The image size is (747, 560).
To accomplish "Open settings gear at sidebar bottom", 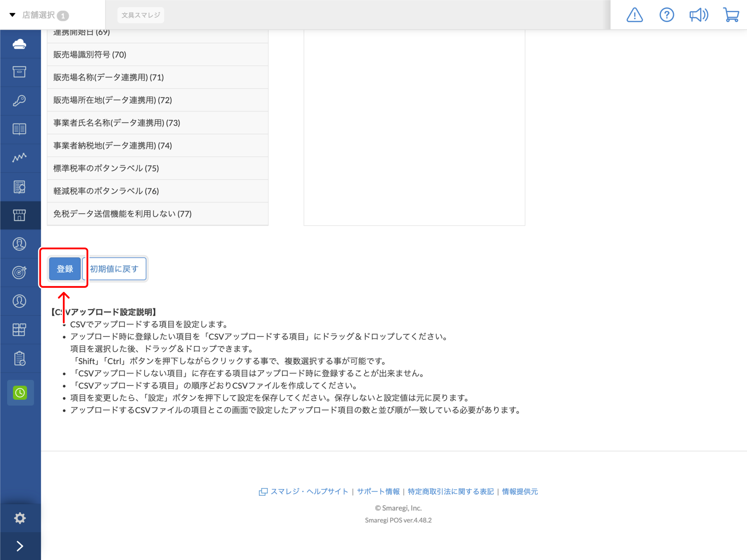I will tap(20, 518).
